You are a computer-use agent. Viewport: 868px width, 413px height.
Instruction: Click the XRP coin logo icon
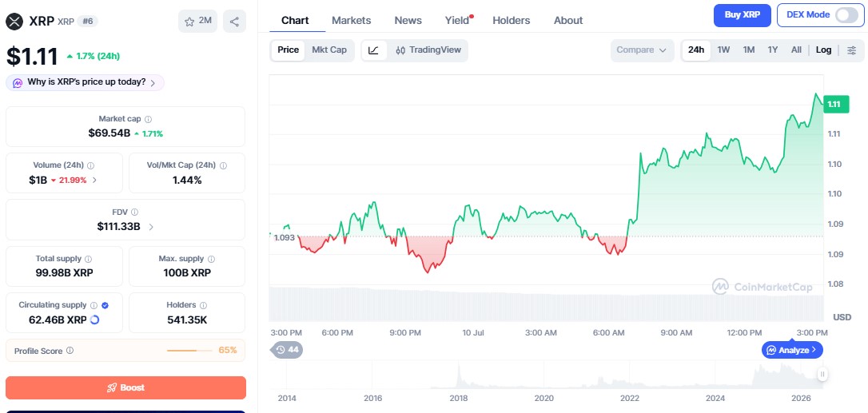point(14,22)
